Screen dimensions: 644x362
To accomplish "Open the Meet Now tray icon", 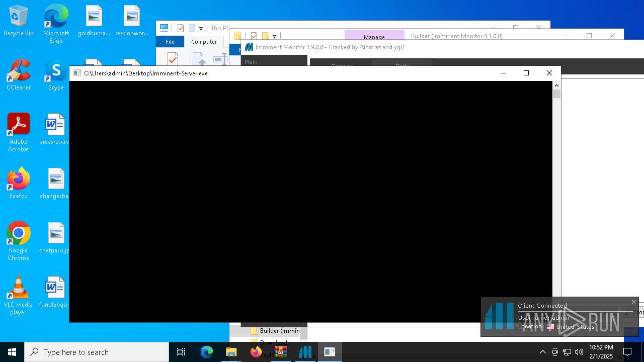I will 555,352.
